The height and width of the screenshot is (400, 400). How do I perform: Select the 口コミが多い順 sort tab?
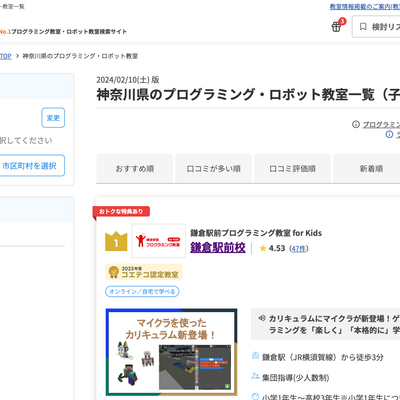point(214,169)
